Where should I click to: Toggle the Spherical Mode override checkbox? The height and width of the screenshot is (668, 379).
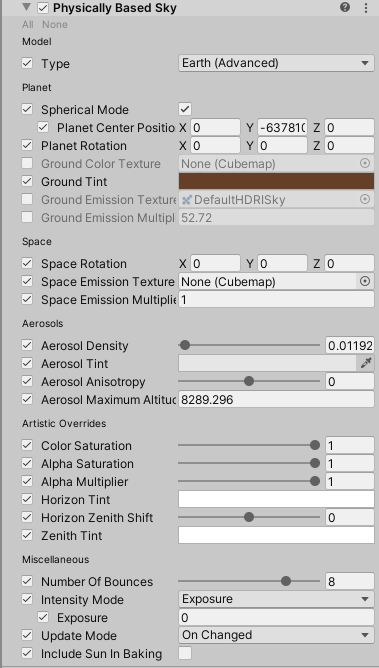click(27, 109)
